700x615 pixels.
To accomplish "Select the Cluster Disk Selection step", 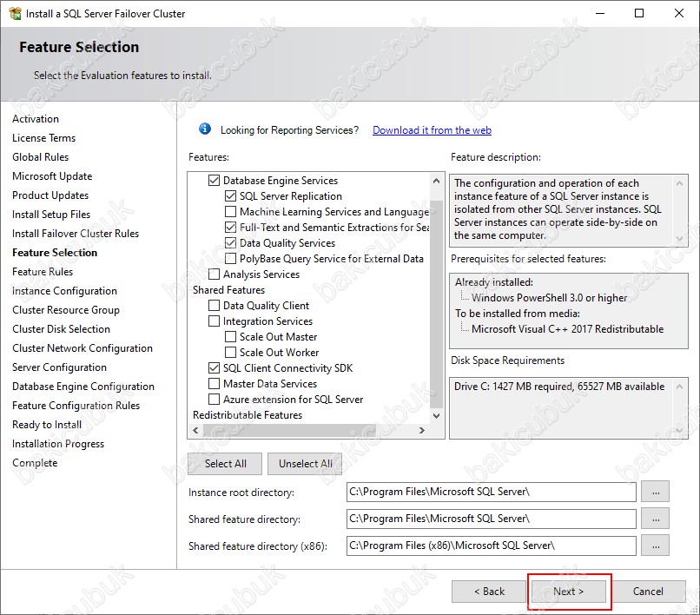I will tap(61, 329).
